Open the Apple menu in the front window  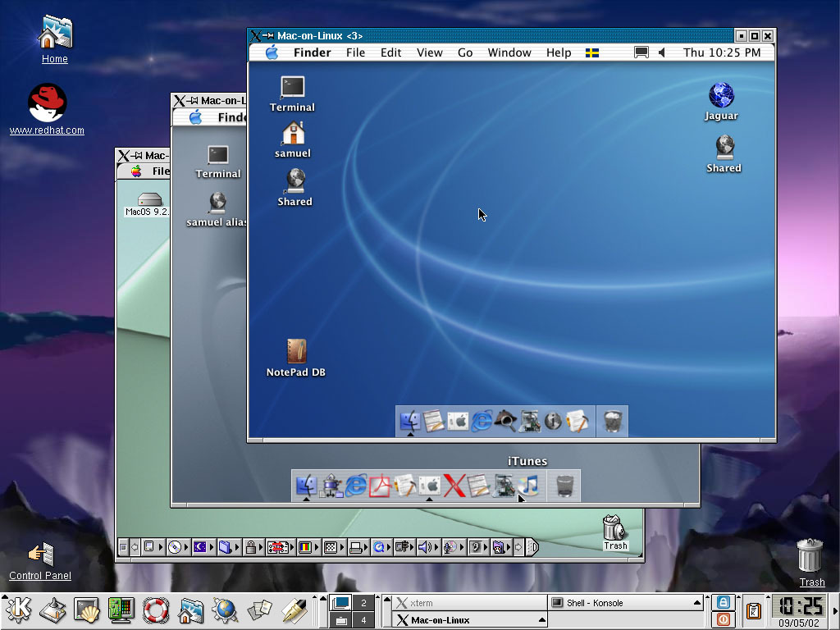coord(272,52)
